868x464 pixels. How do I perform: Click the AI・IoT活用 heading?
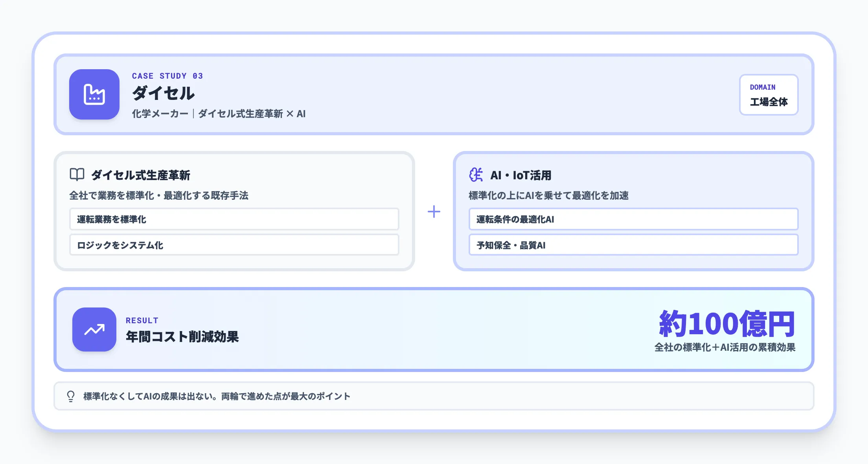click(521, 175)
